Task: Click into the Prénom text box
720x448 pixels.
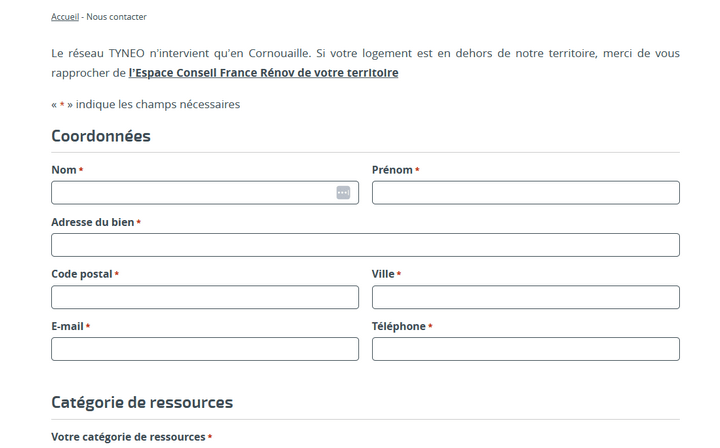Action: coord(526,193)
